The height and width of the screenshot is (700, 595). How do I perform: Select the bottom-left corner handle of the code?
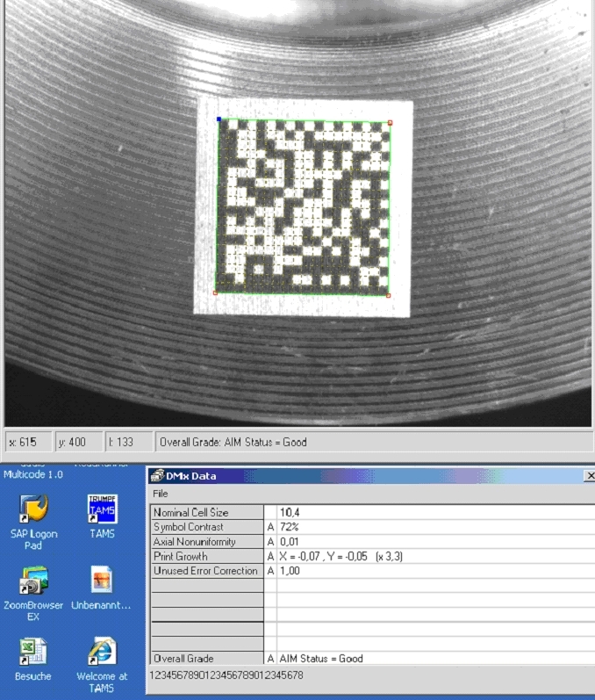pyautogui.click(x=215, y=292)
